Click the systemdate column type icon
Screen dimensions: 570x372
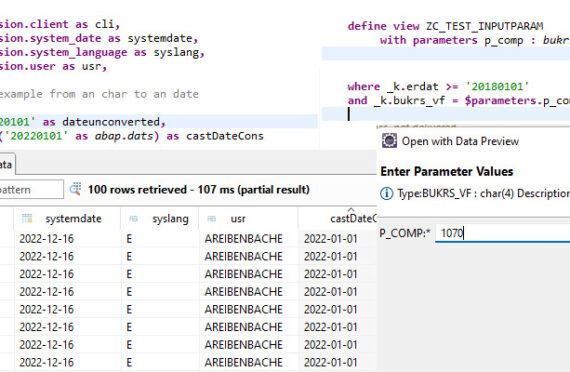[x=27, y=218]
